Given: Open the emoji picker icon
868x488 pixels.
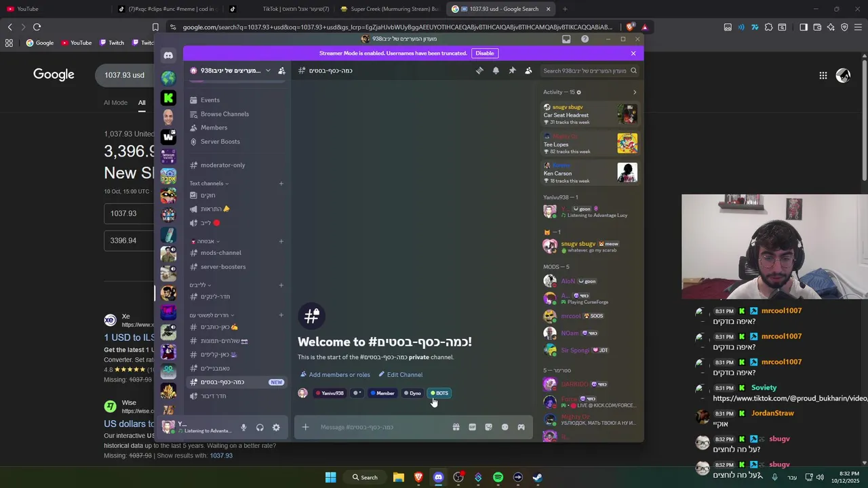Looking at the screenshot, I should [505, 427].
